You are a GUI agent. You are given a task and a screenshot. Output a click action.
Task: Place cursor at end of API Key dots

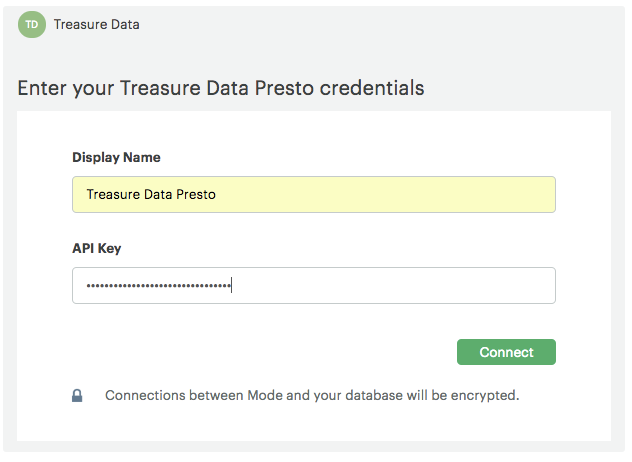pos(232,287)
